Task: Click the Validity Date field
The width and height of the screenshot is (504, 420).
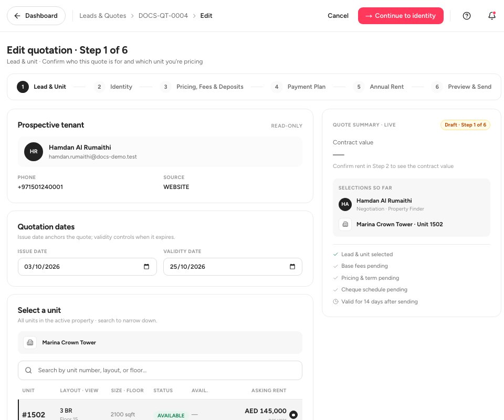Action: coord(233,267)
